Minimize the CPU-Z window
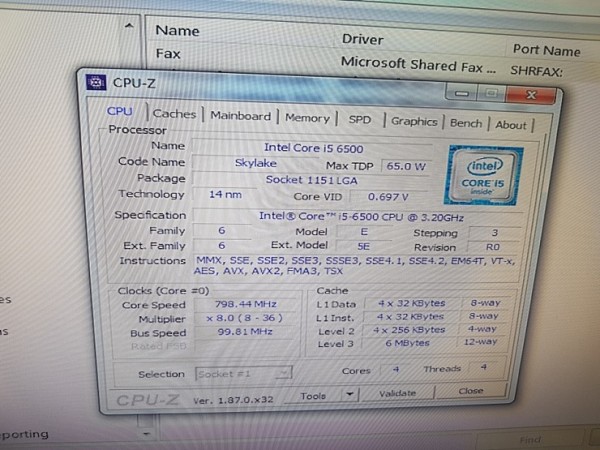Screen dimensions: 600x450 click(x=461, y=93)
